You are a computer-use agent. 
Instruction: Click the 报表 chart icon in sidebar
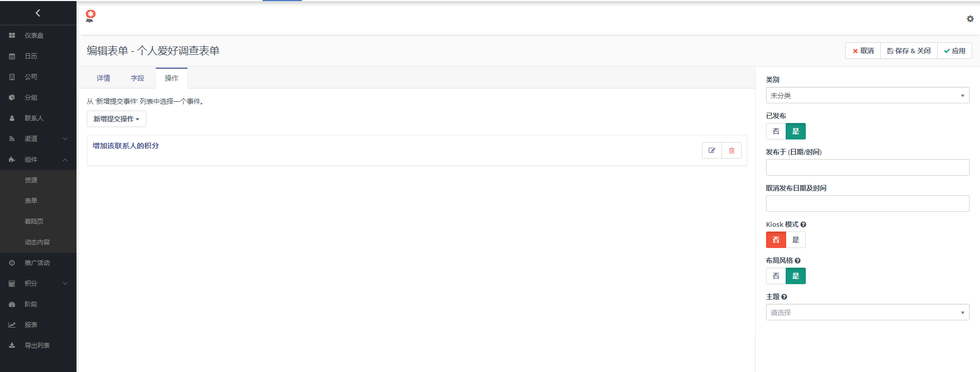point(12,325)
